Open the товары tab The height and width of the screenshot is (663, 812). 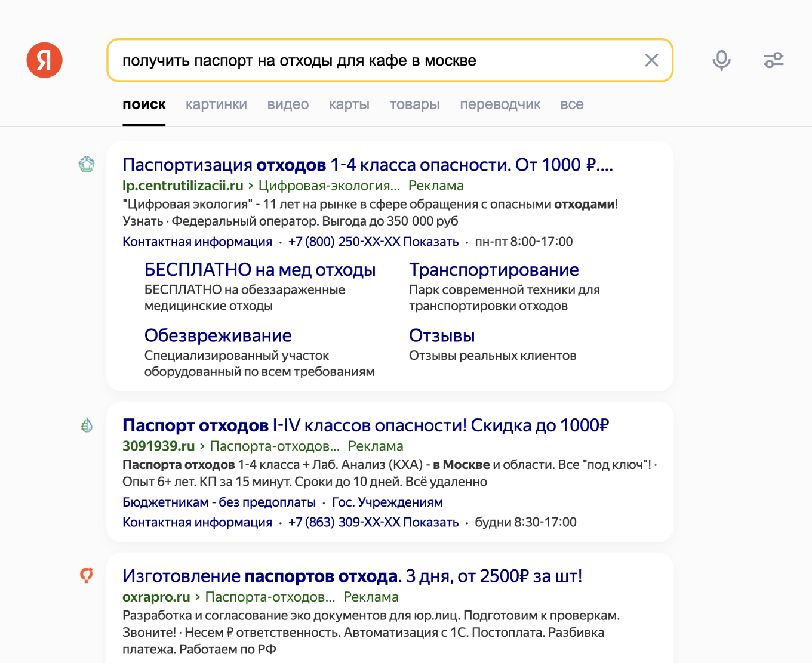(414, 104)
